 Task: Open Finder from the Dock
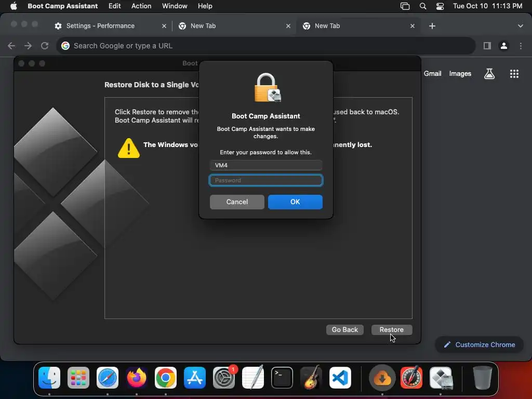pyautogui.click(x=49, y=378)
